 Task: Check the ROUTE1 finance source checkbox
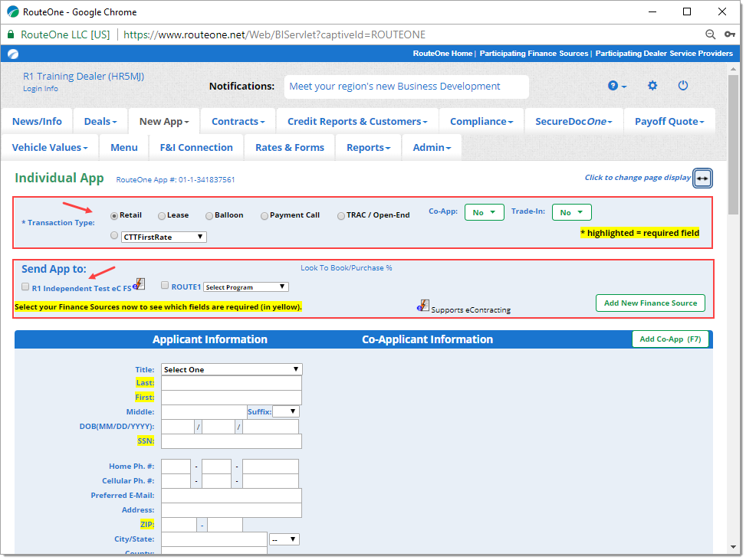[x=165, y=285]
